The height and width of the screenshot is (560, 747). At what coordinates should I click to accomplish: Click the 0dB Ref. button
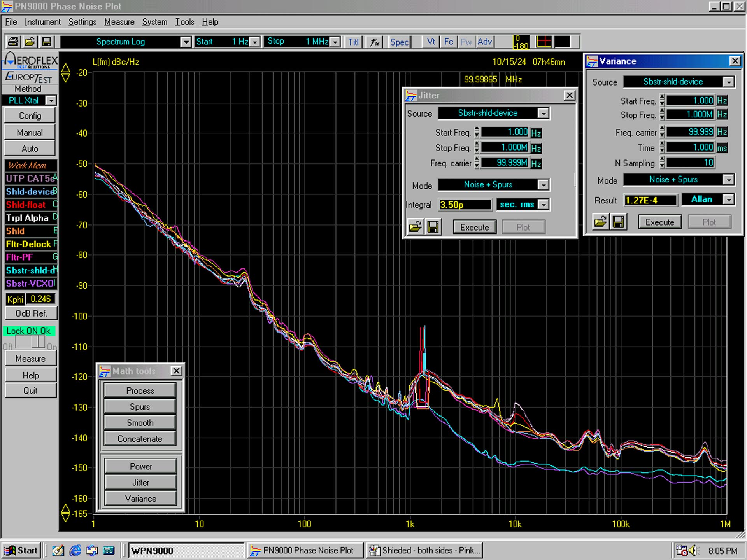click(x=31, y=313)
